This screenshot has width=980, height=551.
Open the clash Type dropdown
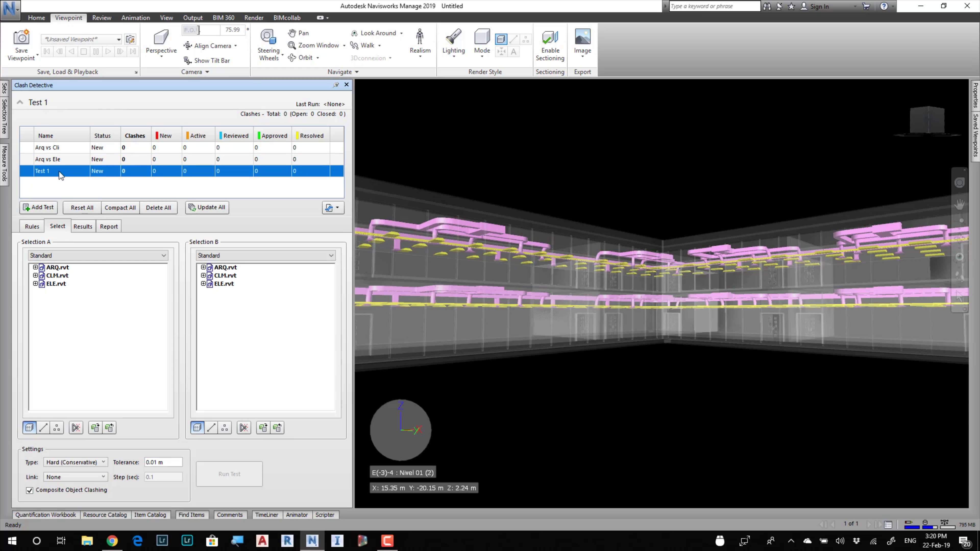point(75,462)
